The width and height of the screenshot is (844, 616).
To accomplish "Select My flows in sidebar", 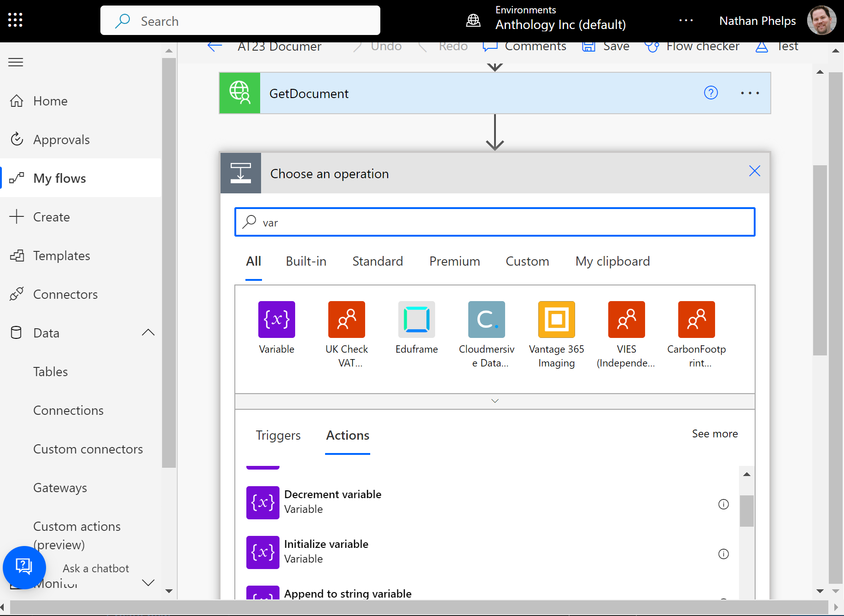I will [81, 178].
